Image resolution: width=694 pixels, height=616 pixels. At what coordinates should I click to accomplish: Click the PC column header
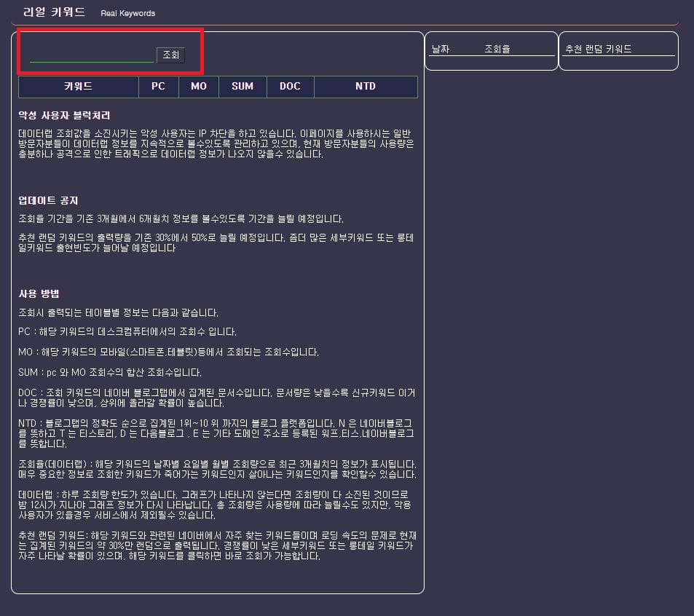pyautogui.click(x=158, y=87)
